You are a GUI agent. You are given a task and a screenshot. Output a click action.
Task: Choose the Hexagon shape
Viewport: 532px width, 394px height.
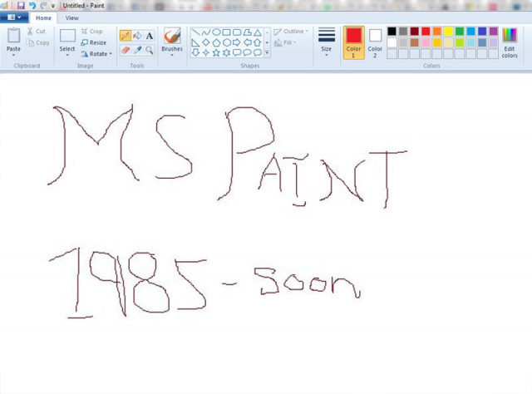[227, 42]
